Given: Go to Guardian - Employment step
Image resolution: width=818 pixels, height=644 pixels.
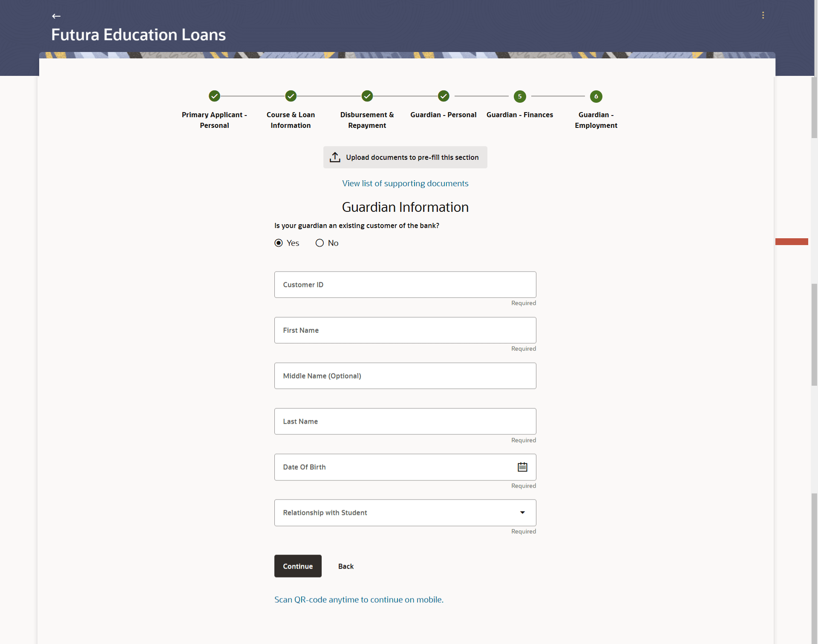Looking at the screenshot, I should click(x=596, y=97).
